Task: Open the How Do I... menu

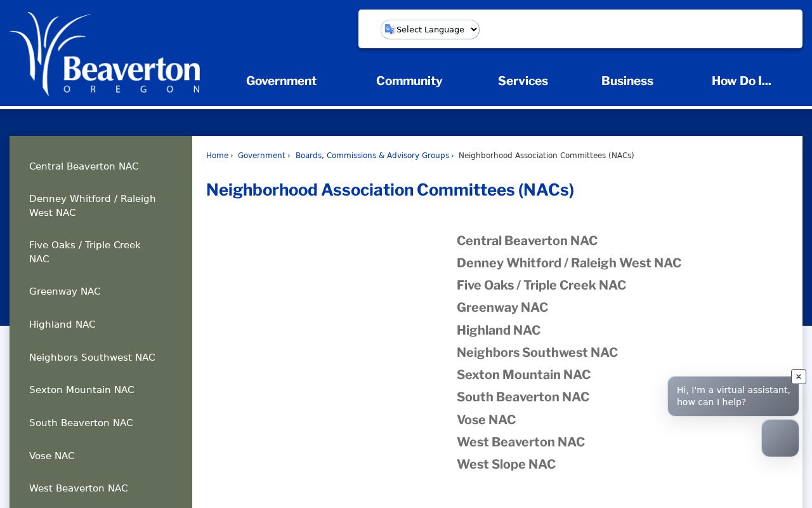Action: click(x=741, y=81)
